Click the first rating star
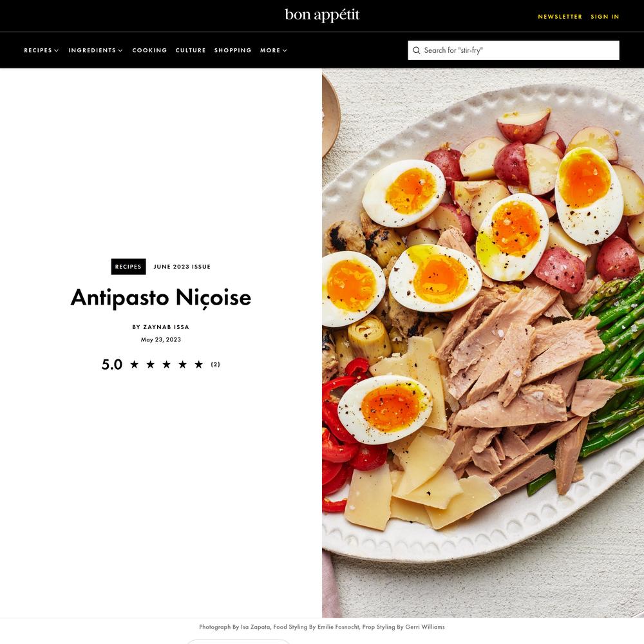The image size is (644, 644). pos(135,365)
